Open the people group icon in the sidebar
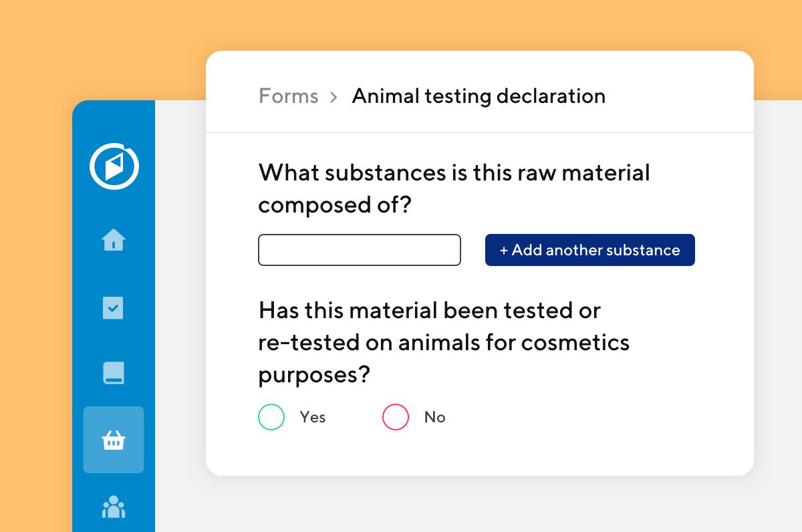 pos(114,507)
